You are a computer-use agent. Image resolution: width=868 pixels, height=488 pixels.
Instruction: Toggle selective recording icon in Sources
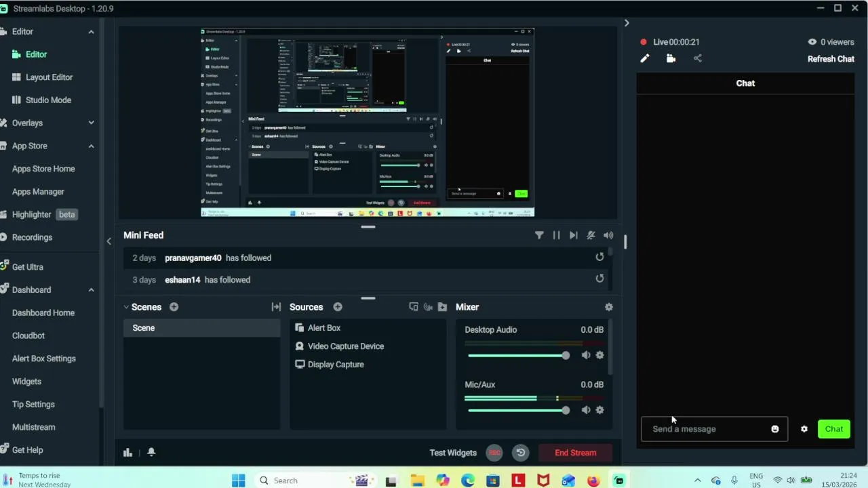click(x=428, y=307)
